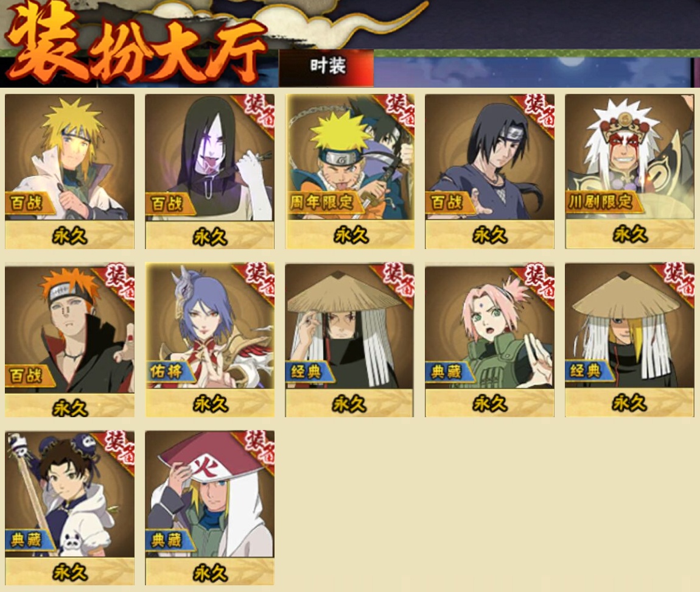
Task: Choose the blue-haired Konan 佑择 costume
Action: (210, 340)
